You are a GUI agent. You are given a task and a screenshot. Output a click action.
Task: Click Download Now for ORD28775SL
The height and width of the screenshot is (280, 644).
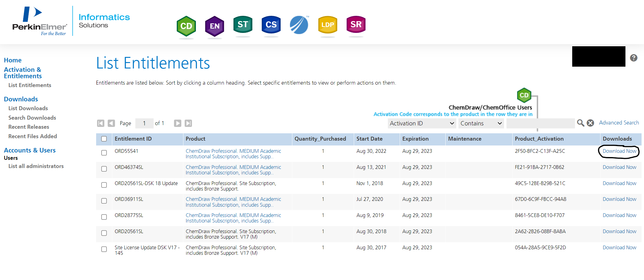[620, 215]
